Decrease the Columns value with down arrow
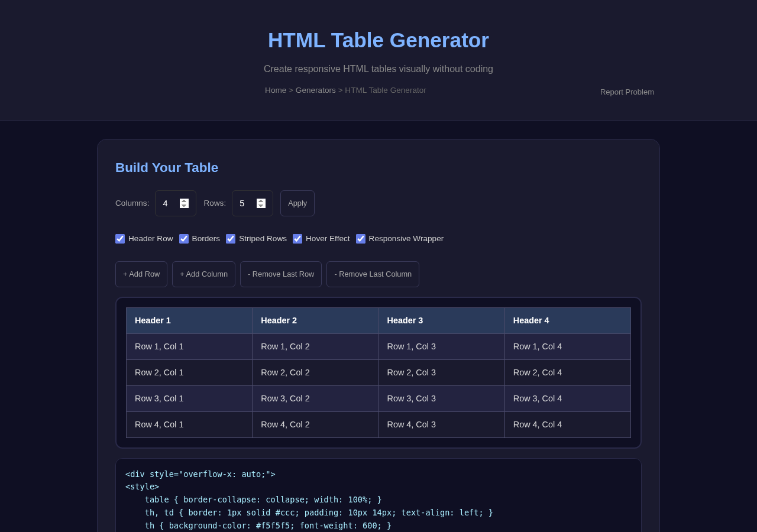 pyautogui.click(x=184, y=206)
